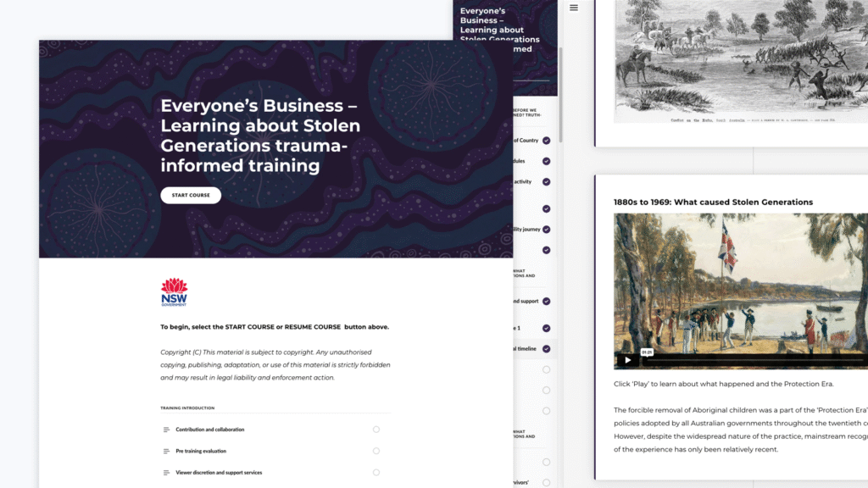The width and height of the screenshot is (868, 488).
Task: Toggle the completion circle for Contribution and collaboration
Action: pyautogui.click(x=376, y=430)
